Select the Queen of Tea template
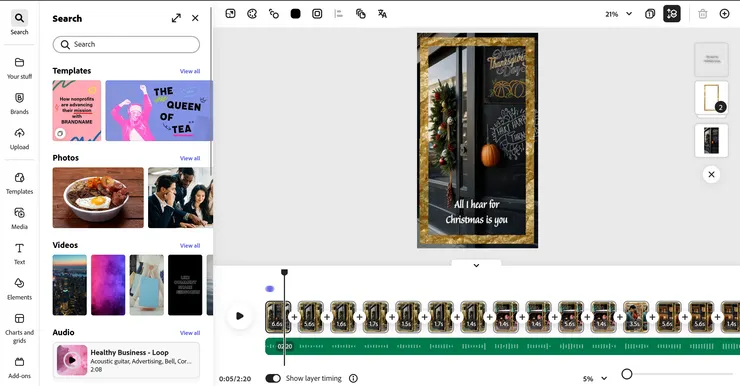 point(159,110)
